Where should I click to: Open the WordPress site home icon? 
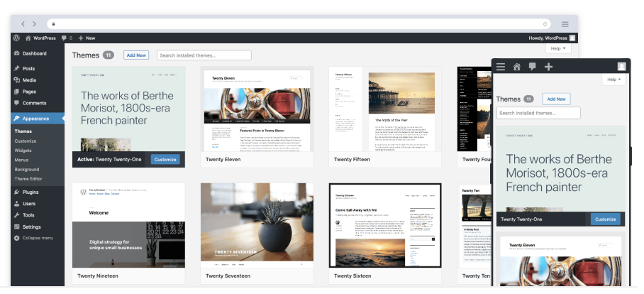point(28,38)
